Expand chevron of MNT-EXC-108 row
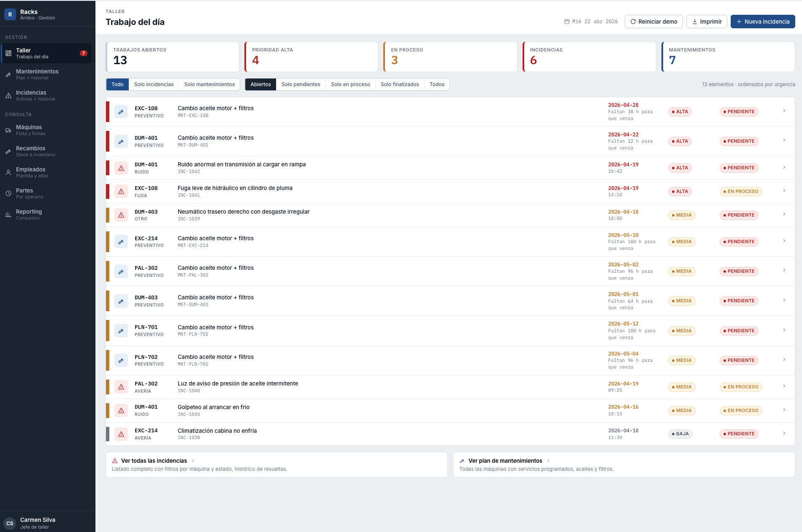802x532 pixels. 784,111
